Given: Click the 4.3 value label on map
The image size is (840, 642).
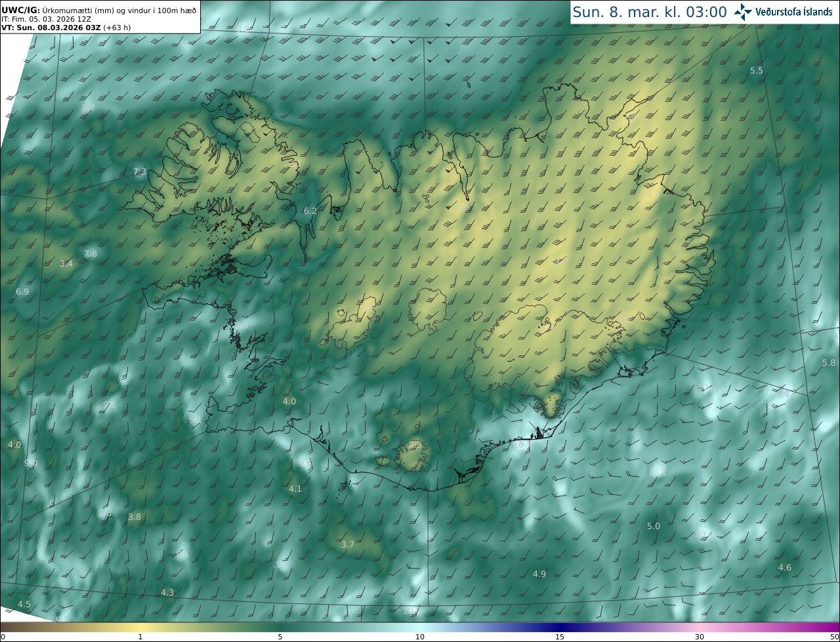Looking at the screenshot, I should coord(167,592).
